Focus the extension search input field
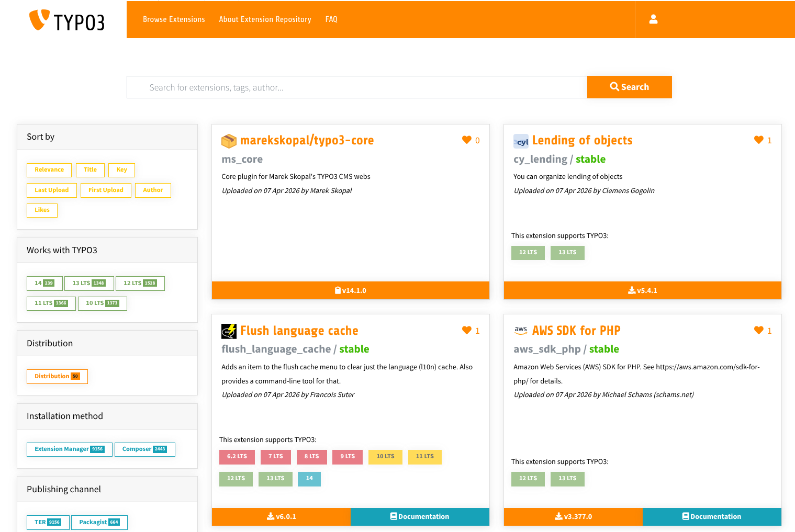 (357, 87)
